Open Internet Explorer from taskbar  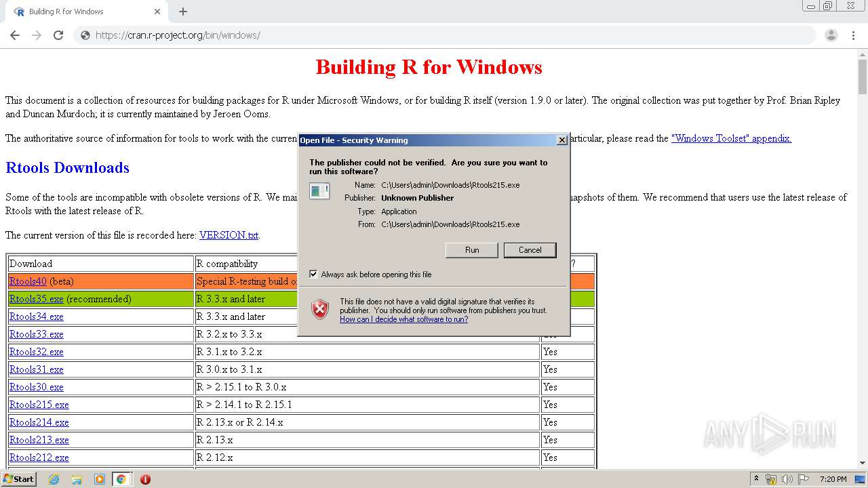click(54, 479)
